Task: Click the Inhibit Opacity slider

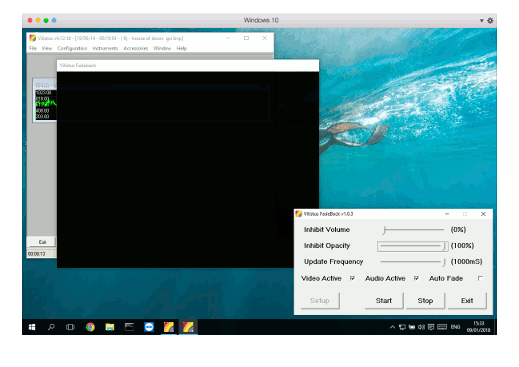Action: pyautogui.click(x=413, y=246)
